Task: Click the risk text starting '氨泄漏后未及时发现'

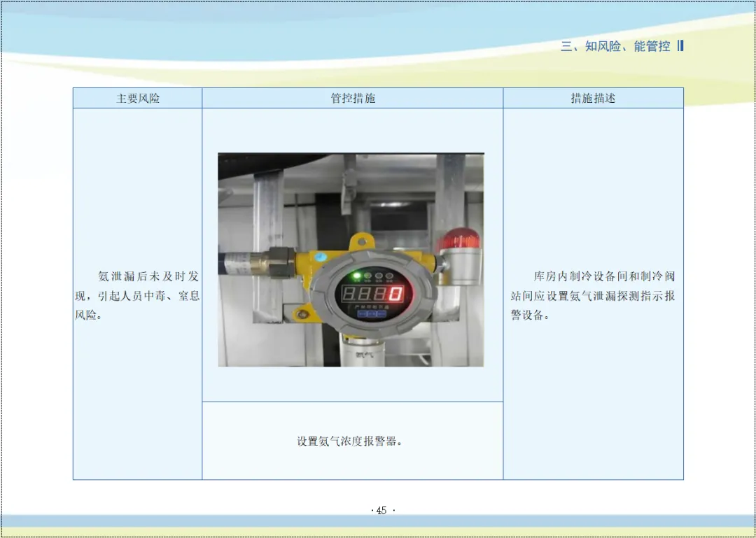Action: tap(137, 296)
